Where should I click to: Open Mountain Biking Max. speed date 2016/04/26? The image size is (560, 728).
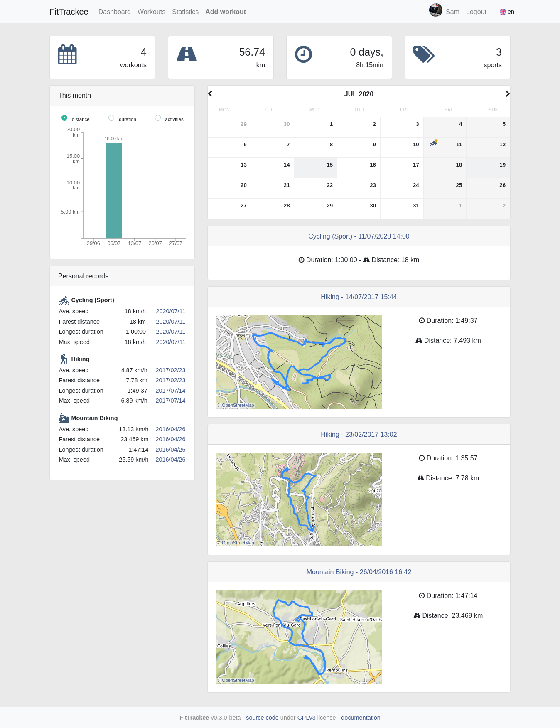(171, 460)
